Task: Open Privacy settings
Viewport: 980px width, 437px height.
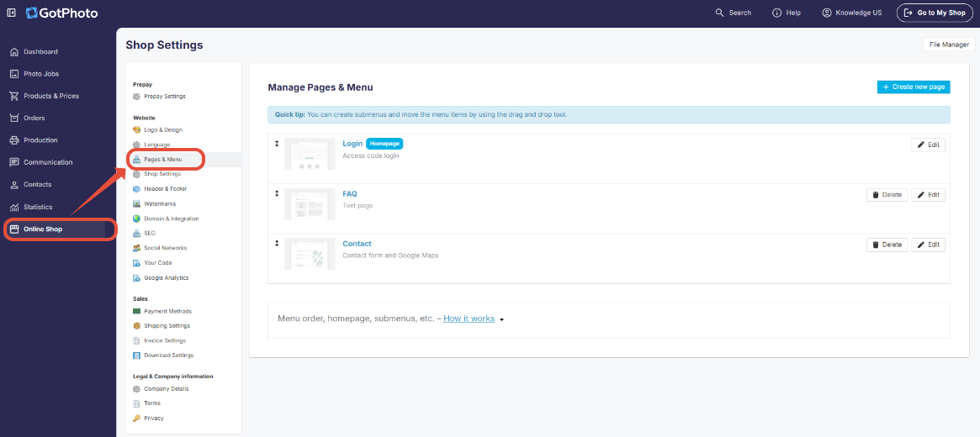Action: (154, 419)
